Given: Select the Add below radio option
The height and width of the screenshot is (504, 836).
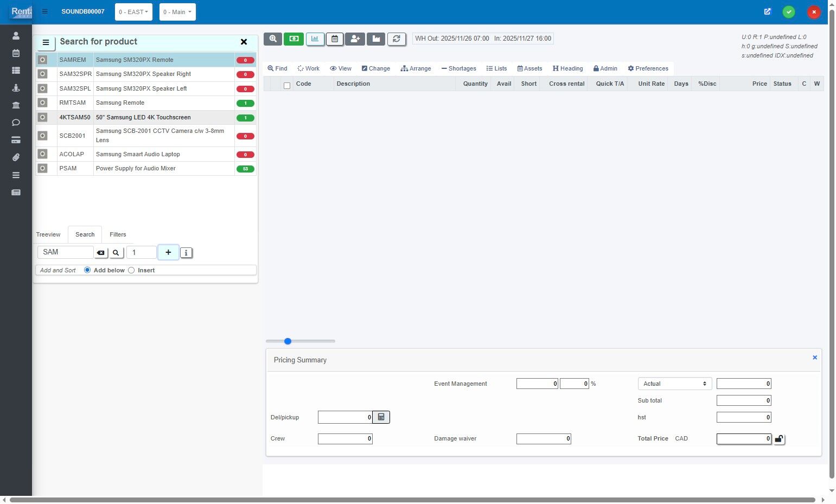Looking at the screenshot, I should pyautogui.click(x=87, y=270).
